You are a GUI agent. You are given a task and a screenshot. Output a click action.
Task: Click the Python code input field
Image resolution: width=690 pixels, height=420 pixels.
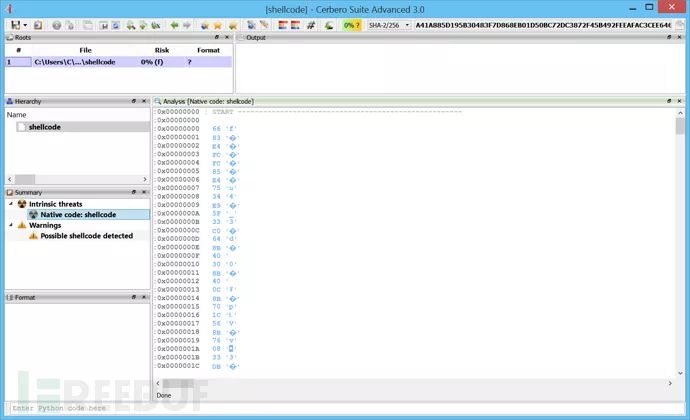click(345, 408)
